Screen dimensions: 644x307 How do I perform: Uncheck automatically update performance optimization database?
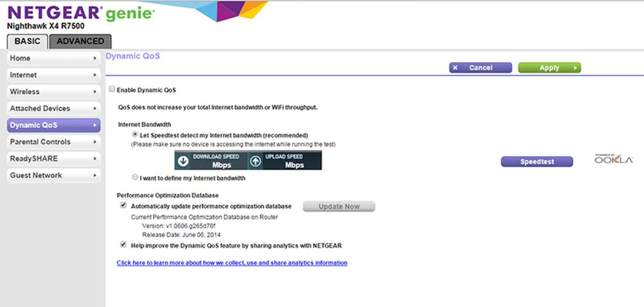click(x=123, y=205)
